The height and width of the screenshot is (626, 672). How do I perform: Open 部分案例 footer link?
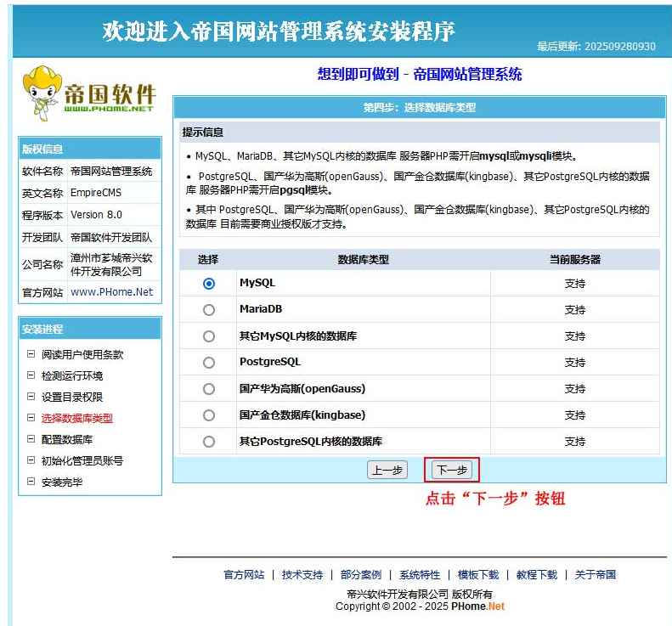tap(361, 574)
